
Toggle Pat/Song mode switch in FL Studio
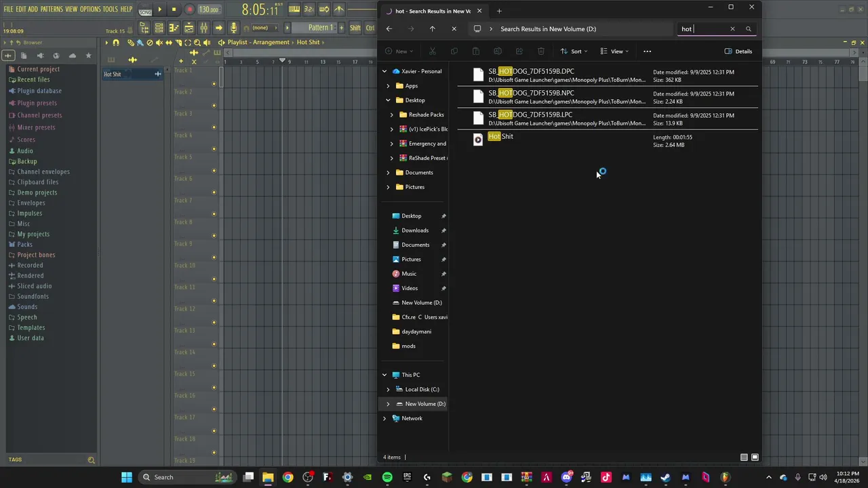145,11
